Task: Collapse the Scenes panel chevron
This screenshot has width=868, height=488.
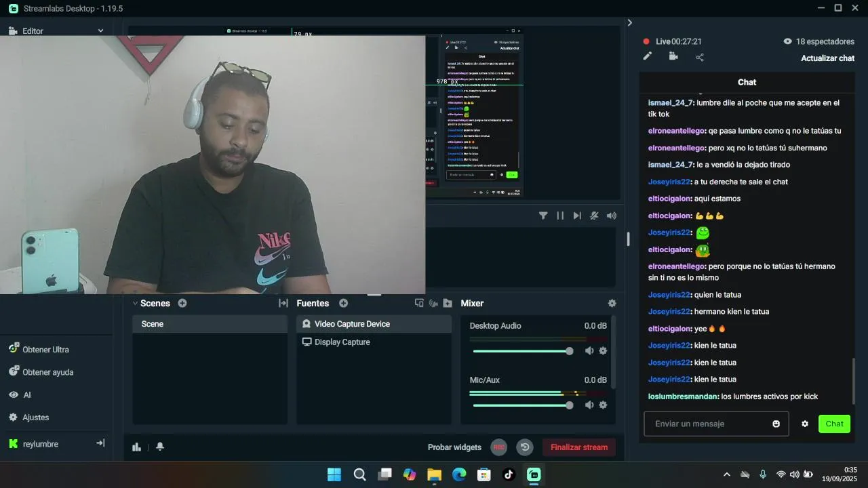Action: 135,303
